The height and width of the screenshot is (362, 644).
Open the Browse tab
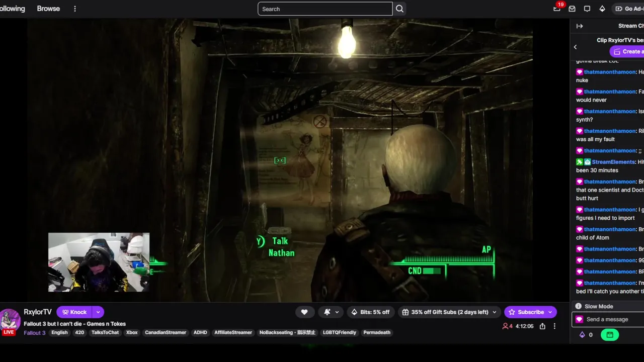click(x=48, y=9)
